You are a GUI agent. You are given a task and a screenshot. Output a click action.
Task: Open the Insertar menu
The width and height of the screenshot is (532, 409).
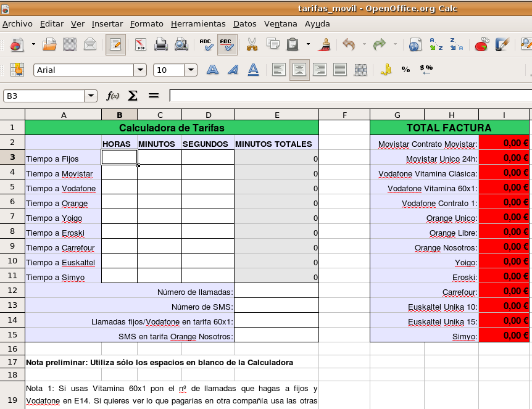pyautogui.click(x=107, y=23)
